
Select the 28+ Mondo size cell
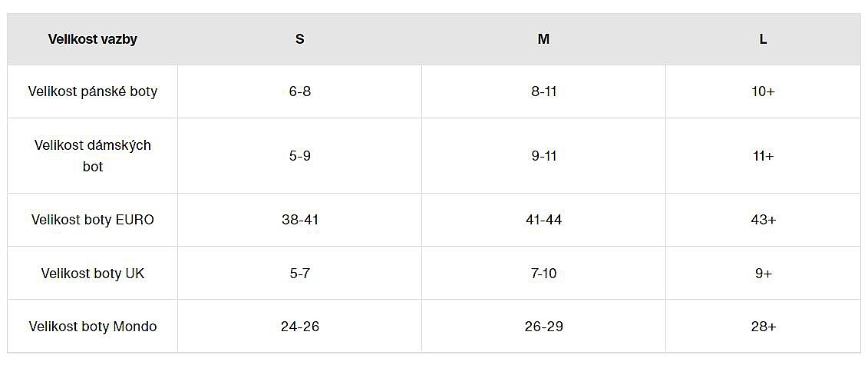point(763,327)
